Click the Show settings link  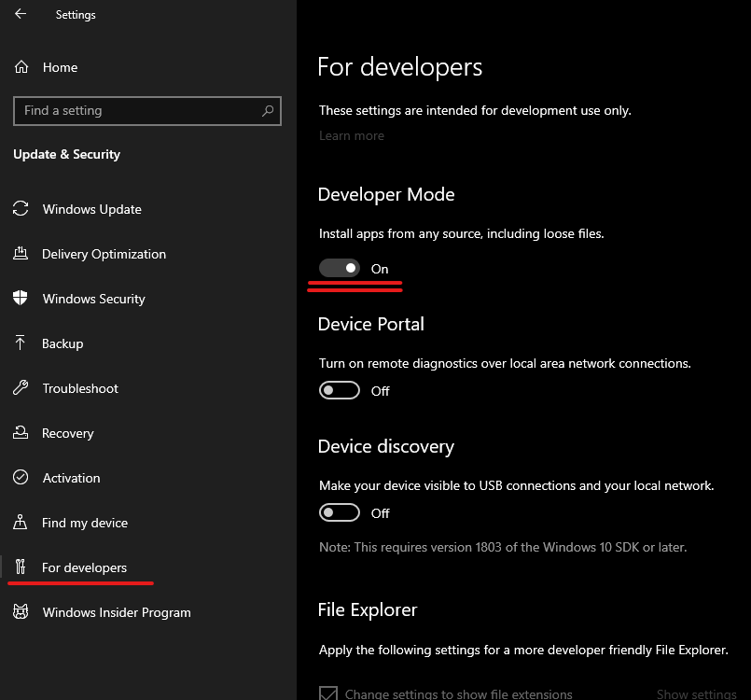click(x=696, y=693)
